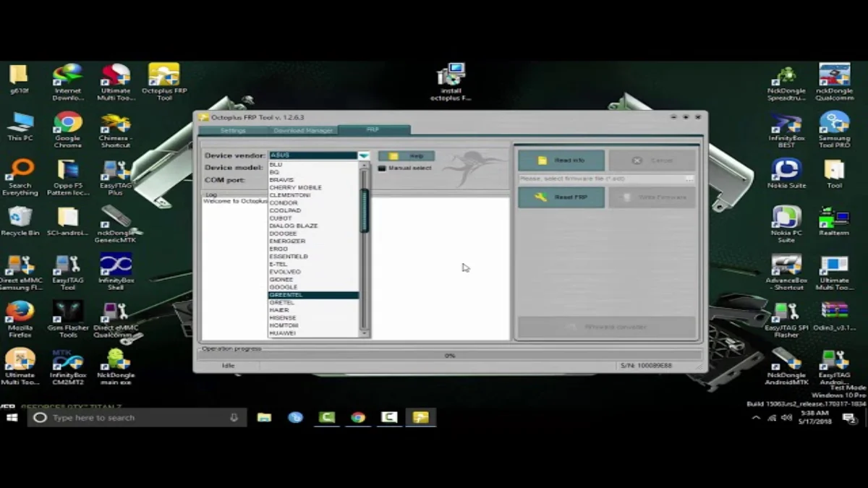The height and width of the screenshot is (488, 868).
Task: Click the firmware file path field
Action: 601,179
